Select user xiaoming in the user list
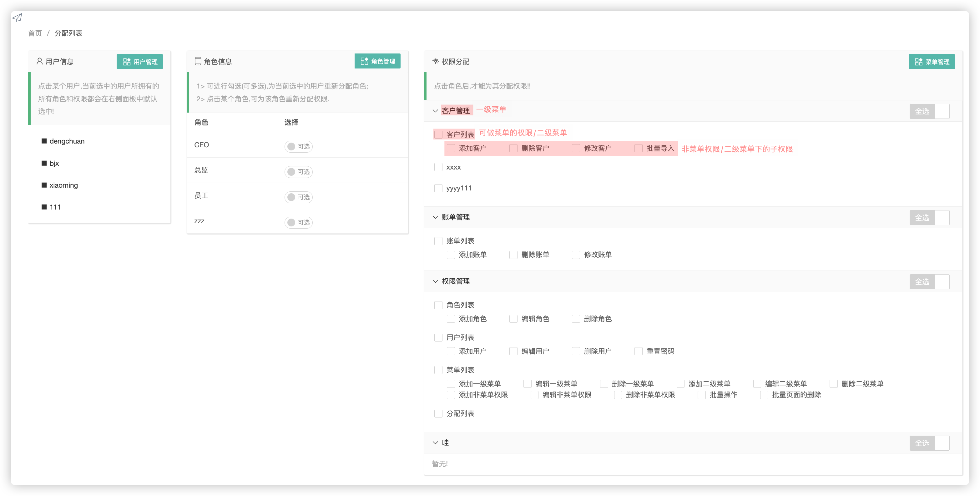980x496 pixels. click(63, 185)
